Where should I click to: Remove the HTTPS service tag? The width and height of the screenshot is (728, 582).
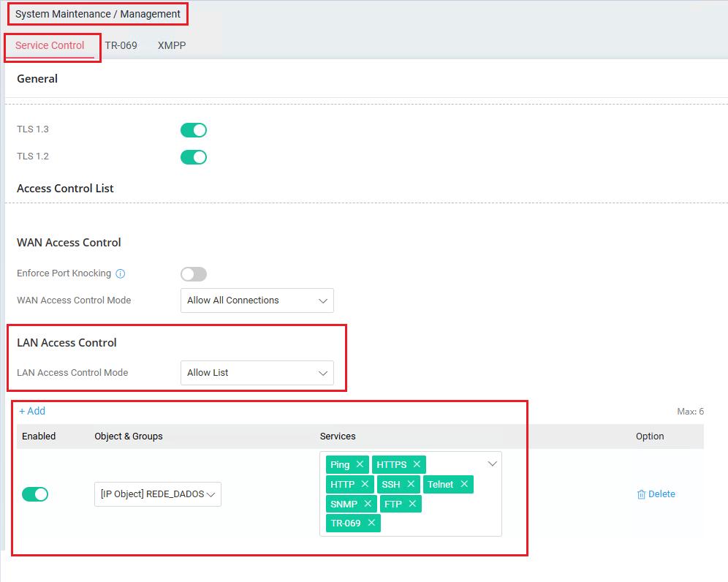point(417,464)
